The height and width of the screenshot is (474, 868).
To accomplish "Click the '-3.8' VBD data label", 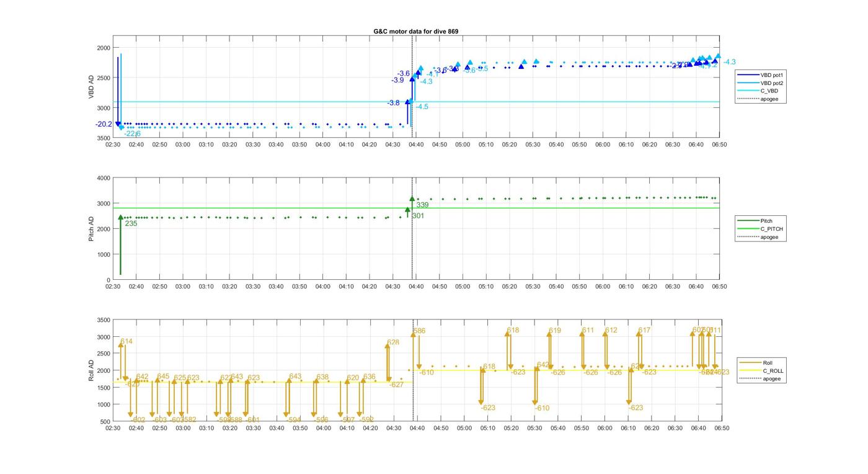I will pyautogui.click(x=394, y=103).
